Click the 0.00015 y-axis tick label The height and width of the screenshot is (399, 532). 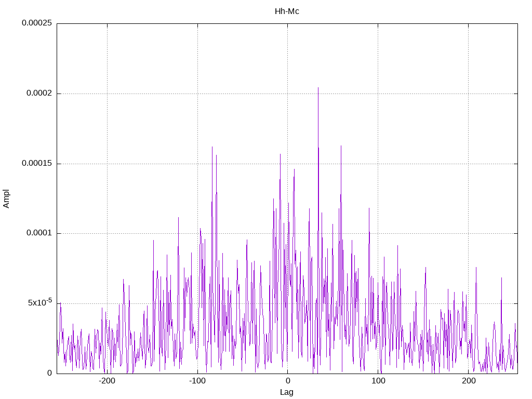click(37, 163)
